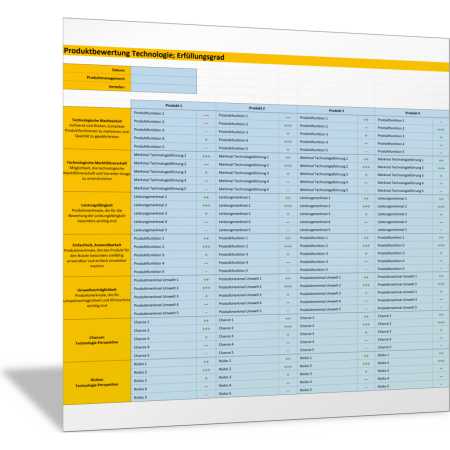Click the Produkt 3 column header
The image size is (450, 450).
[x=336, y=111]
